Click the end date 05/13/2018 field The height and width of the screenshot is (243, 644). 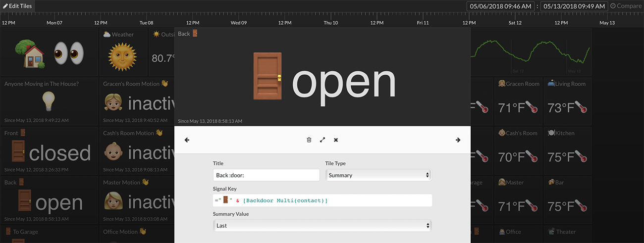[x=574, y=6]
